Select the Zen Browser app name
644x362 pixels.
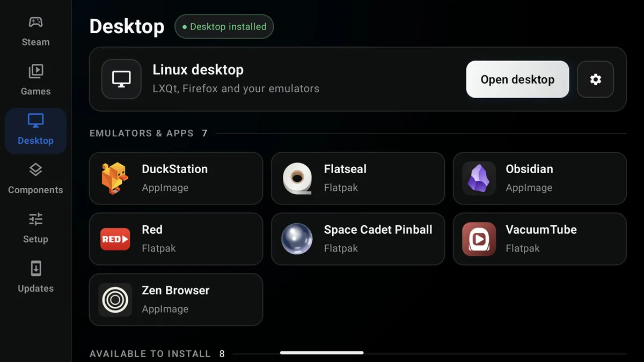click(175, 290)
